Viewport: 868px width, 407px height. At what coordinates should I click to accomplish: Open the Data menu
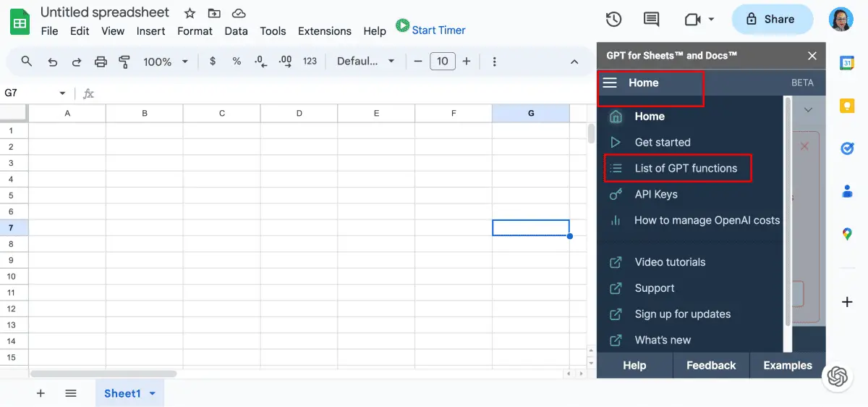click(236, 31)
